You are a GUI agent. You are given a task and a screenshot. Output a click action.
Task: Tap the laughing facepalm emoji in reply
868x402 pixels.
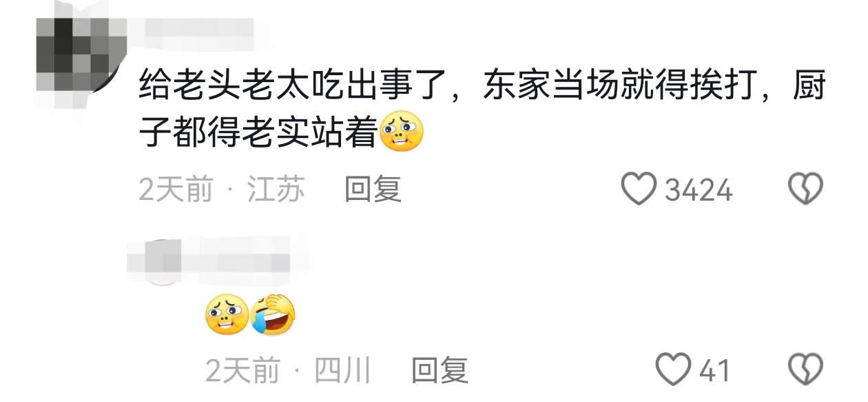[x=273, y=314]
